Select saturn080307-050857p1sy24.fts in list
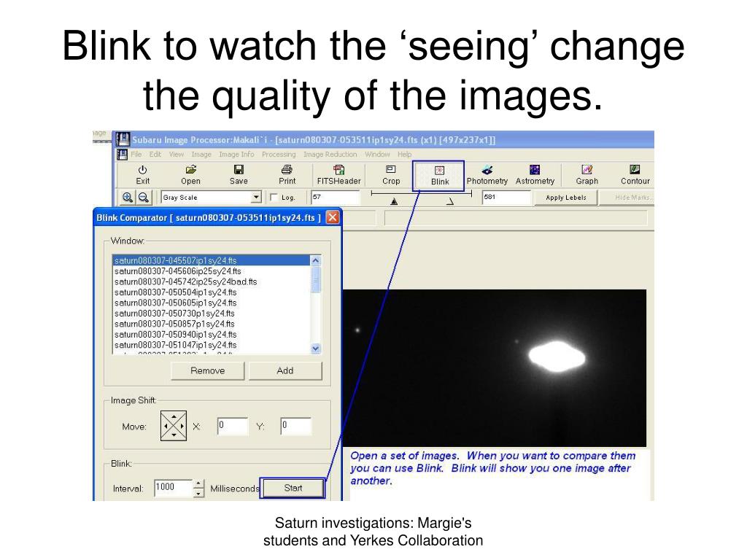Screen dimensions: 747x560 pyautogui.click(x=212, y=324)
